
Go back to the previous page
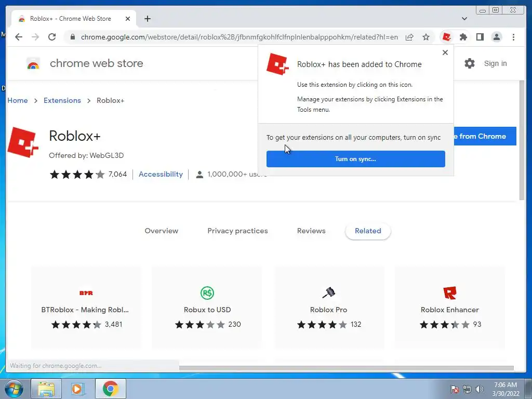tap(19, 37)
